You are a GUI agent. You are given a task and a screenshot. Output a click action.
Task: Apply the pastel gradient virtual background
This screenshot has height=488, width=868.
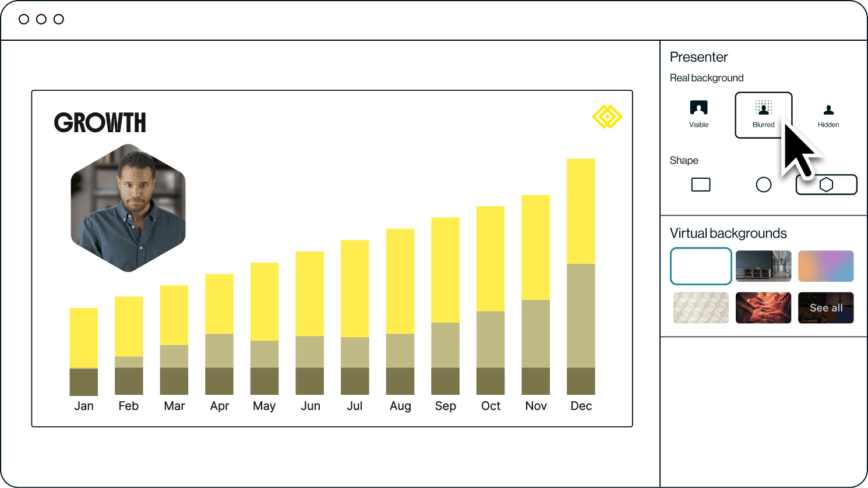(x=825, y=266)
